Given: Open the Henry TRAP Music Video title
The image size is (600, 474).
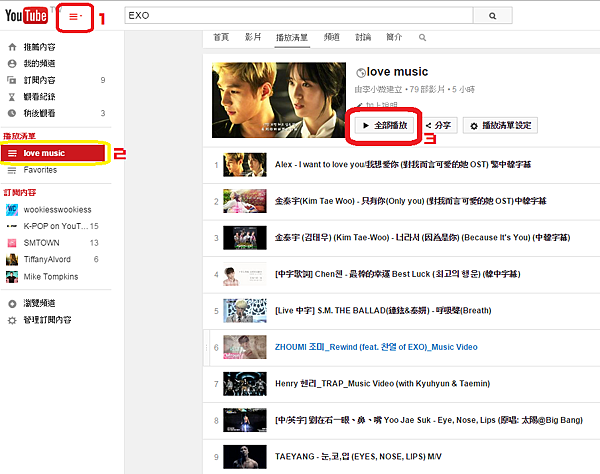Looking at the screenshot, I should [383, 383].
